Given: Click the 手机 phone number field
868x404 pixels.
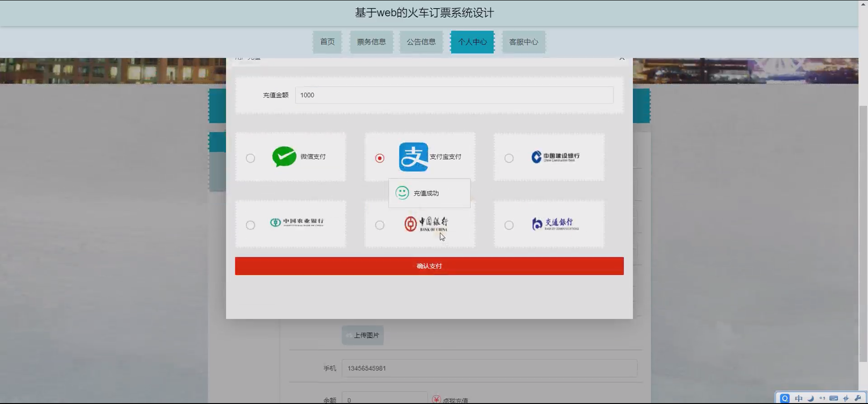Looking at the screenshot, I should (x=489, y=368).
